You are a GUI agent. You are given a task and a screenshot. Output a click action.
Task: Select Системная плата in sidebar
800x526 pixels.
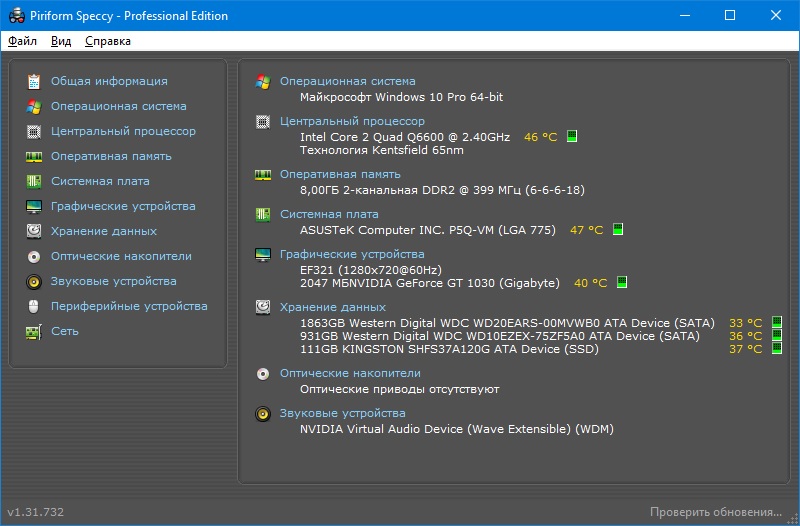tap(100, 181)
